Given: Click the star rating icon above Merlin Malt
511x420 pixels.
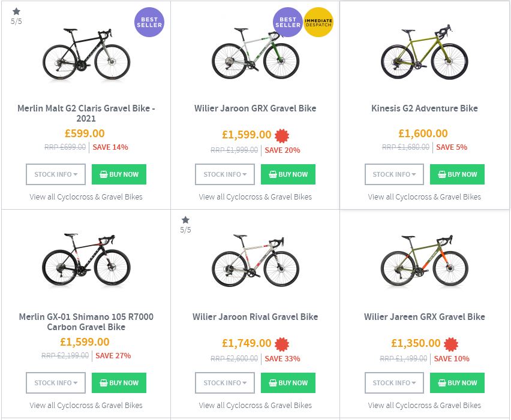Looking at the screenshot, I should tap(16, 11).
